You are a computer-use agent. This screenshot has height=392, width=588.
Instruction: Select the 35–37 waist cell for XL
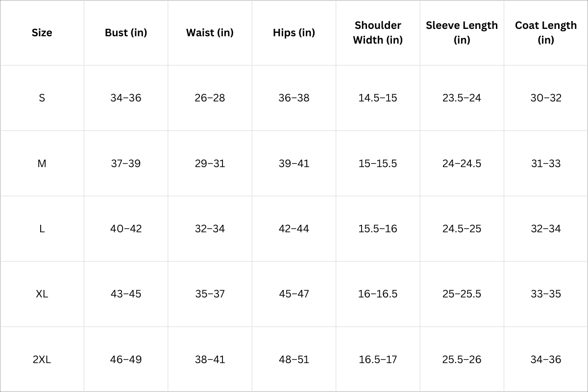point(210,294)
